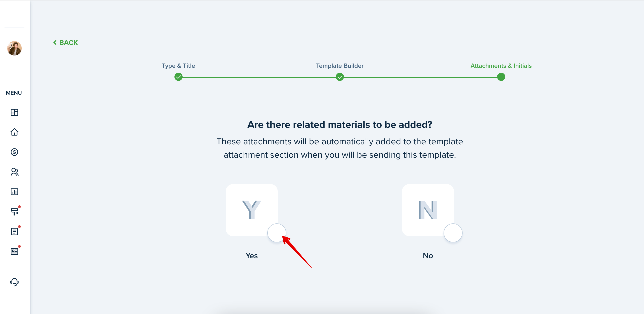This screenshot has height=314, width=644.
Task: Open the bar chart reports icon
Action: tap(14, 192)
